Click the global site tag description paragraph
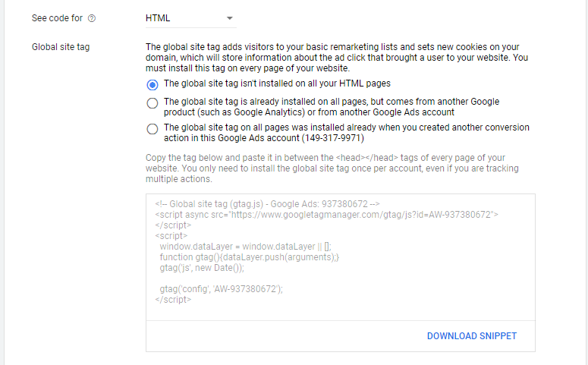The width and height of the screenshot is (588, 365). pyautogui.click(x=337, y=58)
